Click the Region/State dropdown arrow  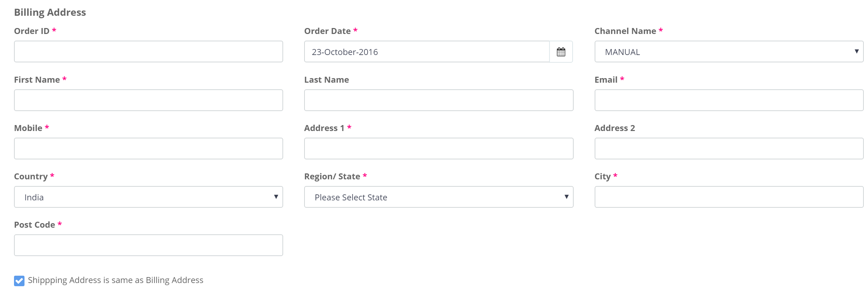(x=566, y=197)
